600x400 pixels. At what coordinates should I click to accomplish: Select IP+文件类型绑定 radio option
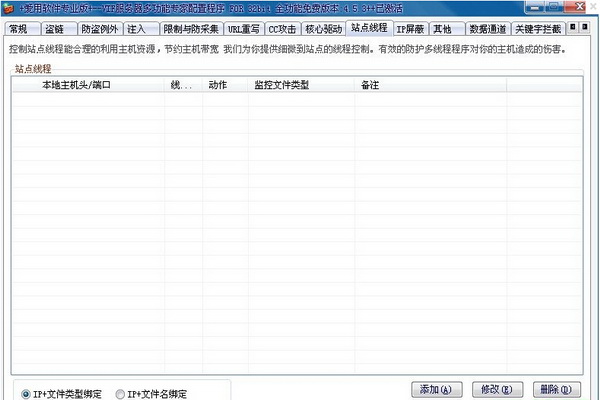26,393
